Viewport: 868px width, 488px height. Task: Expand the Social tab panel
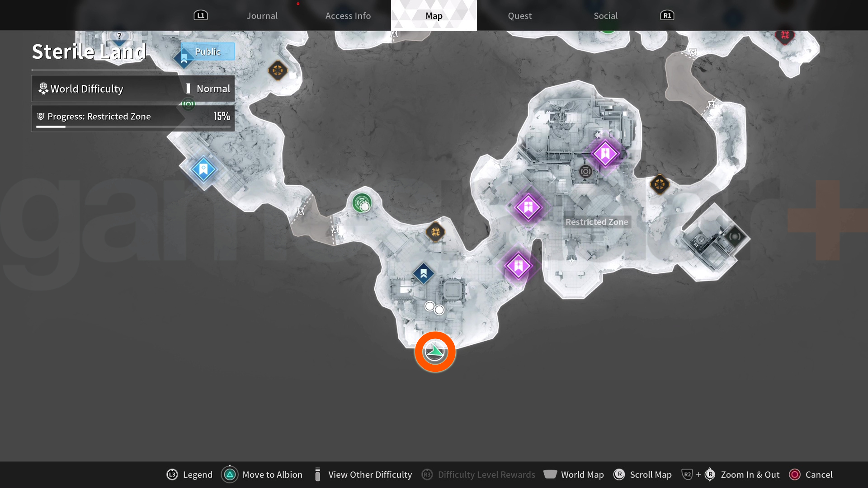[606, 15]
